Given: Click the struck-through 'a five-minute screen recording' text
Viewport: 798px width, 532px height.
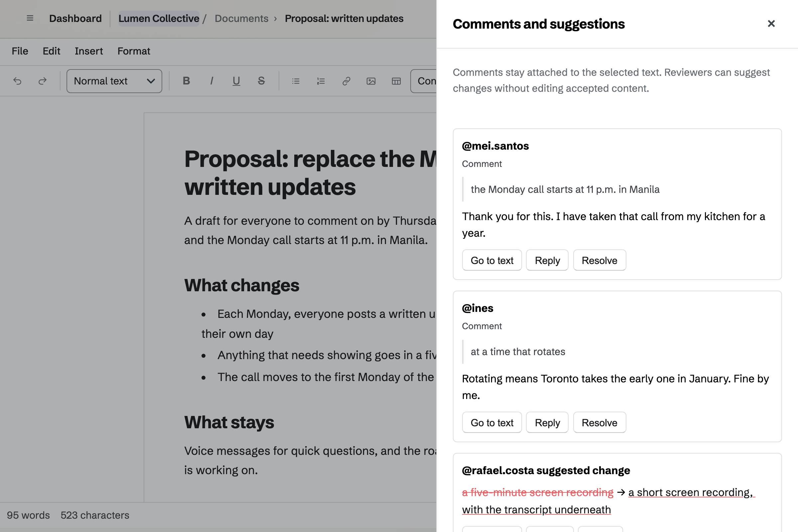Looking at the screenshot, I should pos(537,492).
